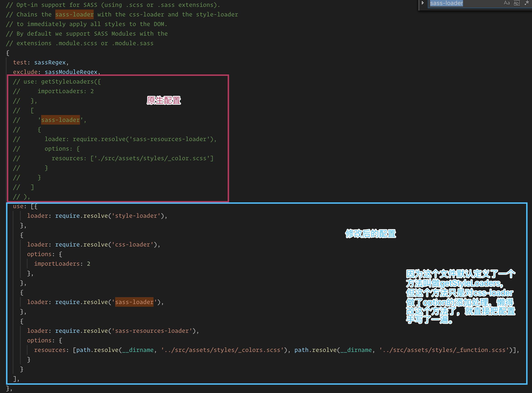Click highlighted 'sass-loader' in the top comment
Screen dimensions: 532x393
74,15
